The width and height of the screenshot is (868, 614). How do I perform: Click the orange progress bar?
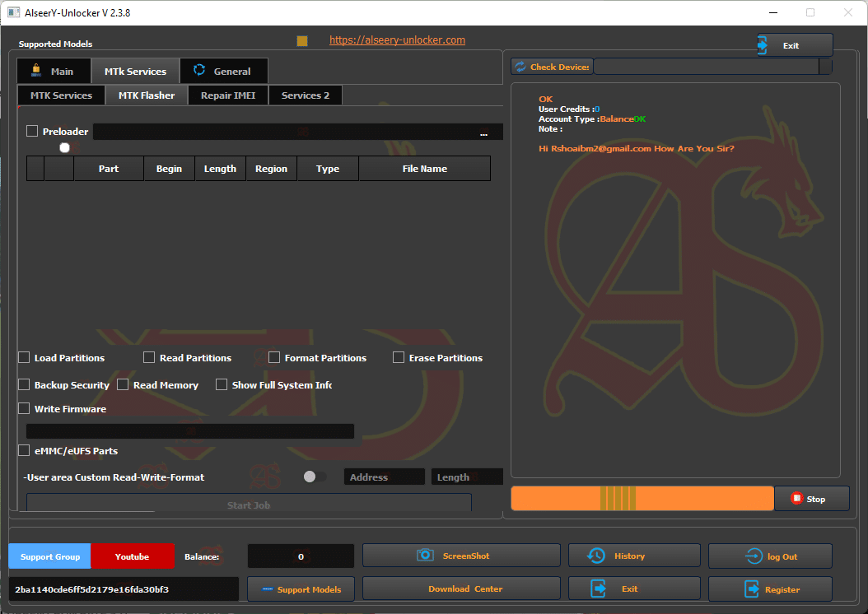[x=642, y=498]
